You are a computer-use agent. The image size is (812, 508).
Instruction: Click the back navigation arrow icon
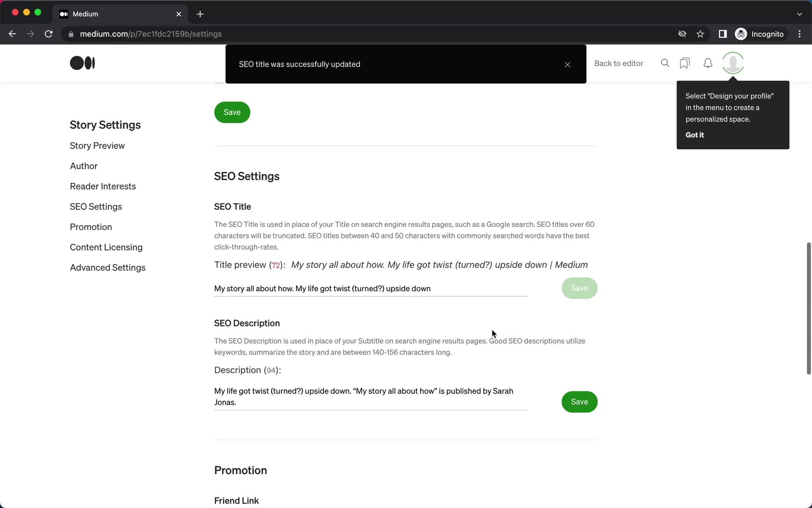point(12,34)
